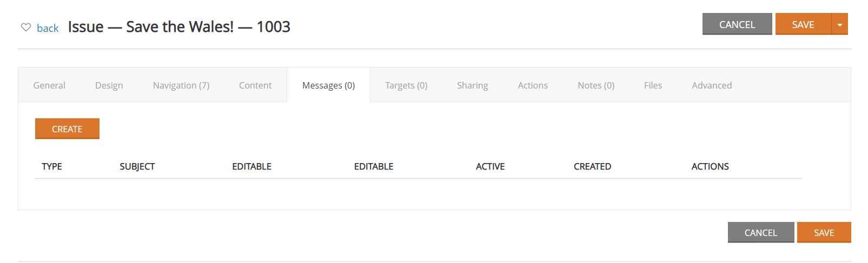
Task: Switch to the Files tab
Action: coord(653,85)
